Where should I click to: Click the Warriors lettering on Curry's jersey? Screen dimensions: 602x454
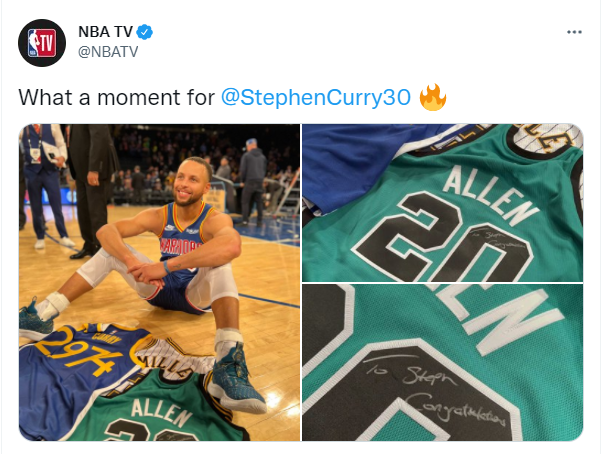[x=180, y=246]
